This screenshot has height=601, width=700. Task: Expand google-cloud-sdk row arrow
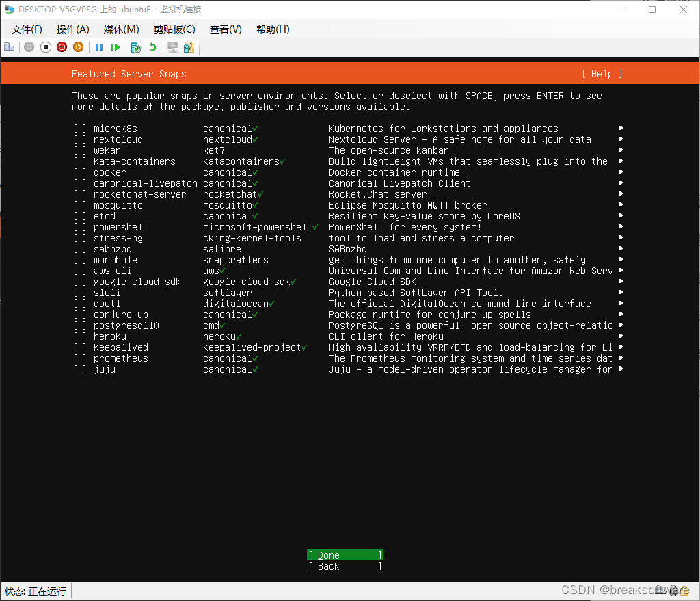click(x=621, y=281)
